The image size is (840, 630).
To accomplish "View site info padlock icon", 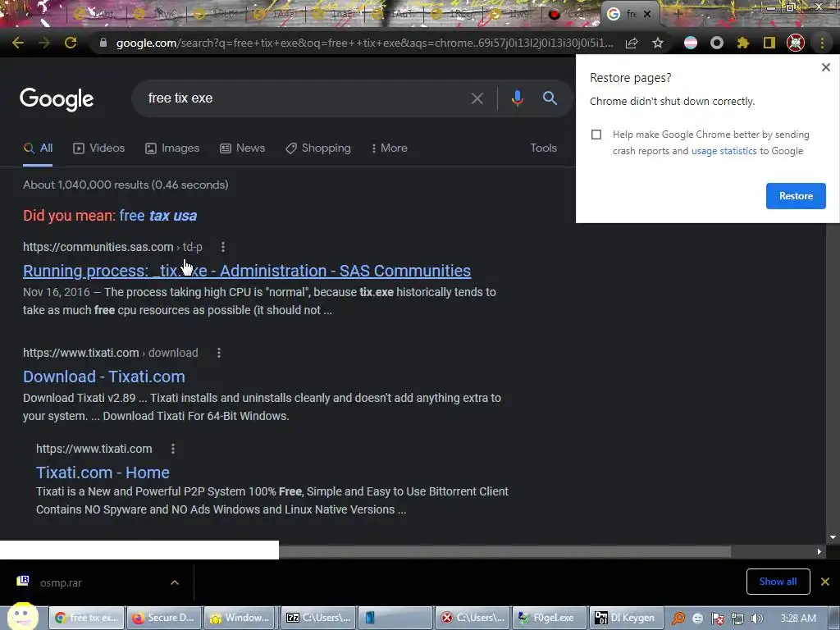I will point(103,43).
